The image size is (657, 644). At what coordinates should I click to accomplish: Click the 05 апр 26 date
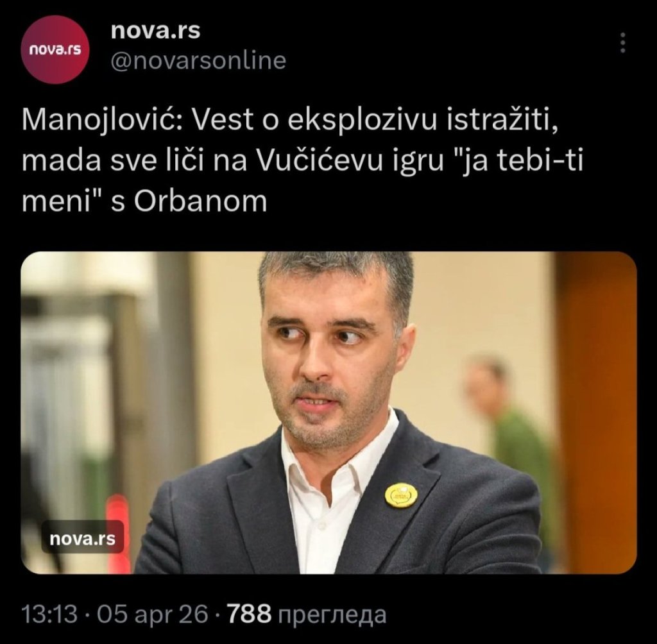tap(153, 614)
